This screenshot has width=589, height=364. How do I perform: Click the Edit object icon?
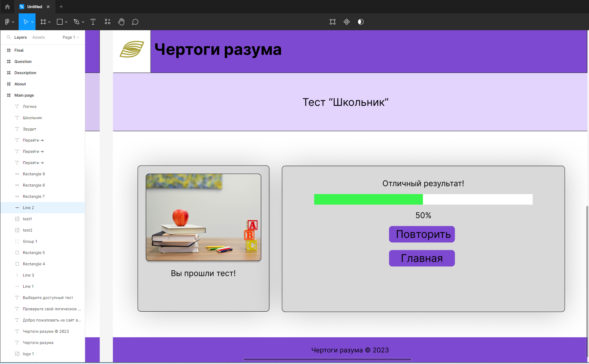(333, 22)
